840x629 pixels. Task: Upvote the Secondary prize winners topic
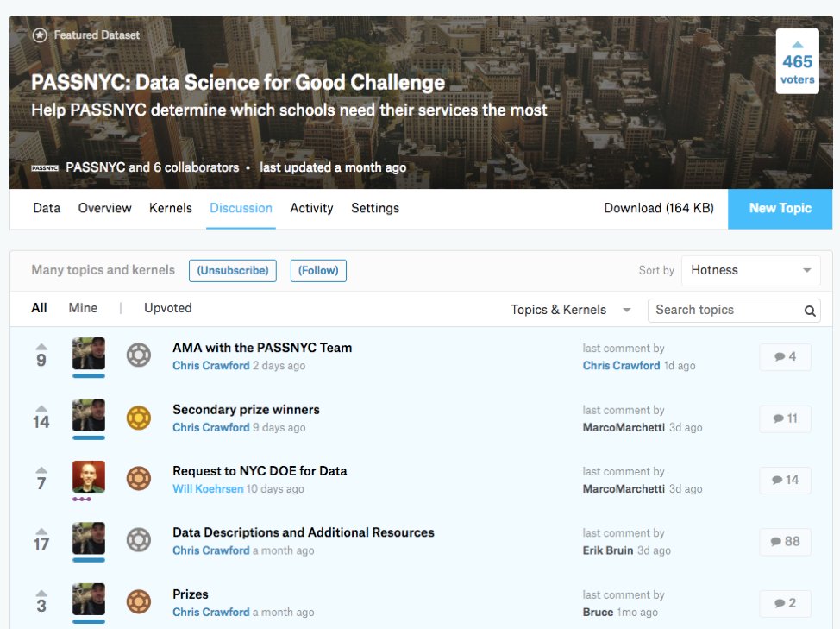click(41, 408)
